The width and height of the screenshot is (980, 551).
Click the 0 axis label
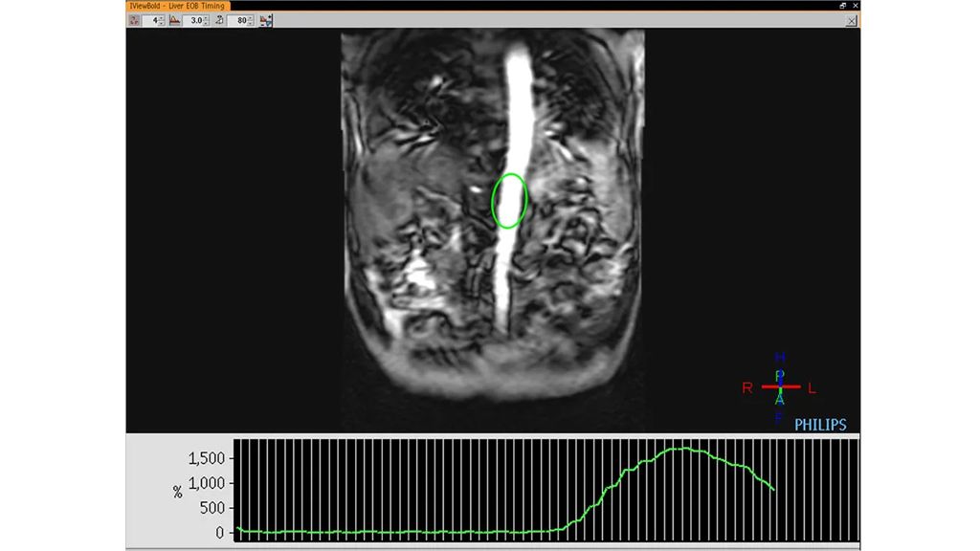coord(219,533)
